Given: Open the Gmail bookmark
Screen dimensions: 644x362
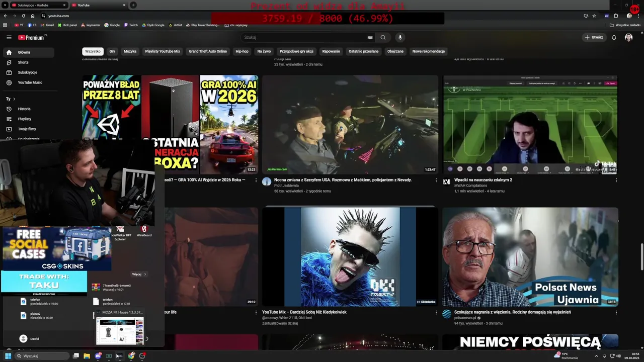Looking at the screenshot, I should tap(47, 25).
